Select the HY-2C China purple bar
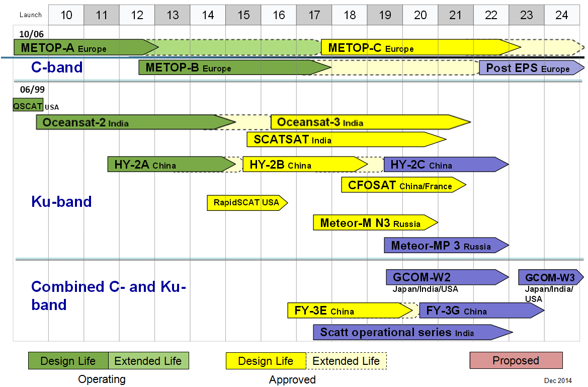 click(x=444, y=165)
